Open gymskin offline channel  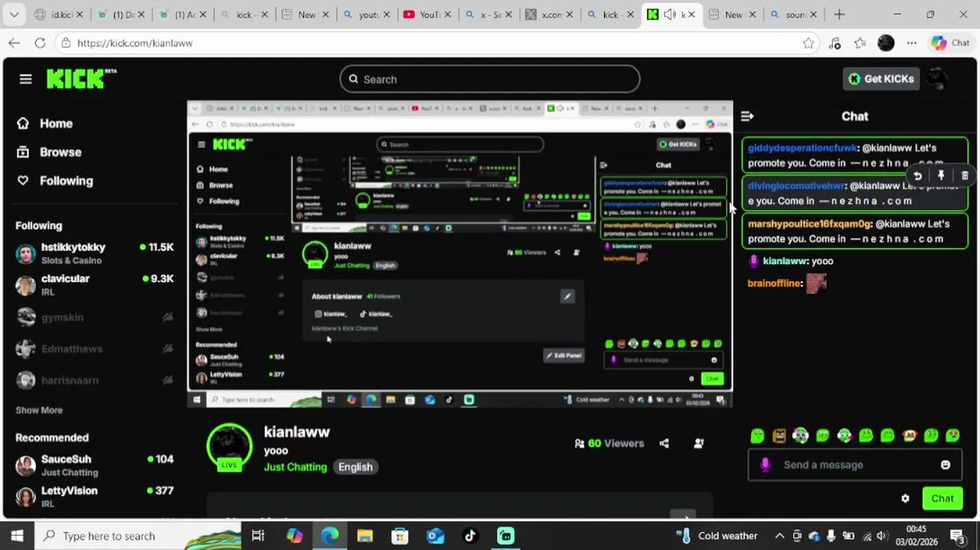(95, 317)
